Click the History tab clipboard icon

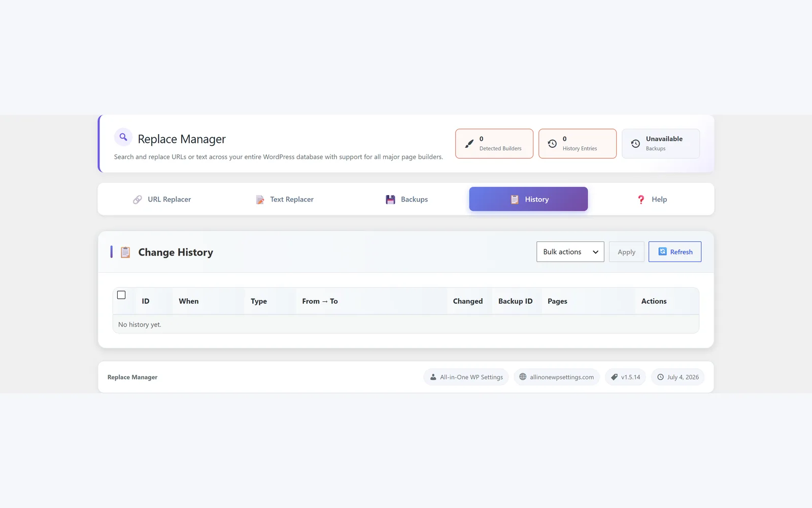515,200
